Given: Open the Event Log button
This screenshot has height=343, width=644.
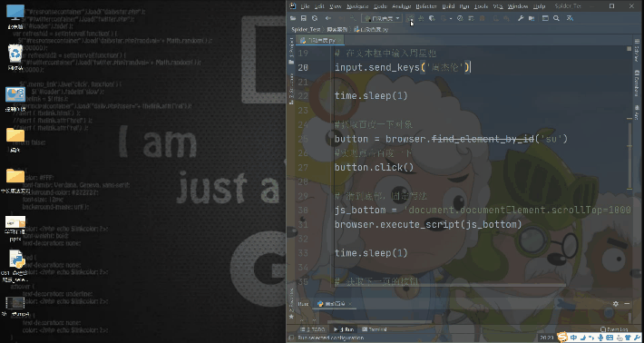Looking at the screenshot, I should (x=613, y=329).
